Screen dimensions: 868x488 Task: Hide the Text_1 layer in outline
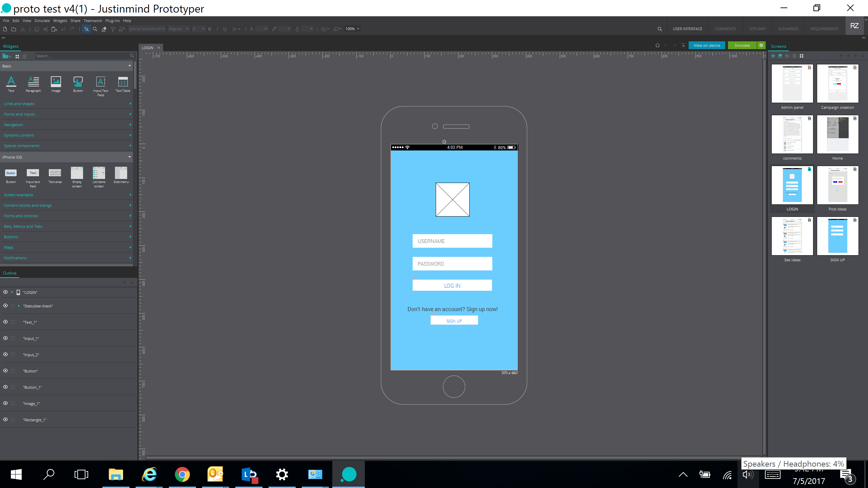(x=5, y=322)
